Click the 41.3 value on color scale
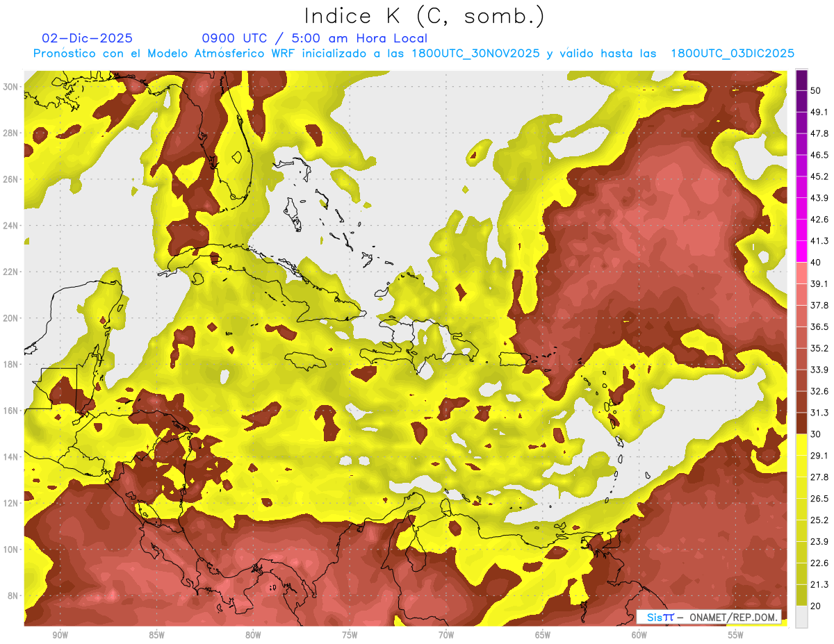The height and width of the screenshot is (644, 834). [x=820, y=241]
